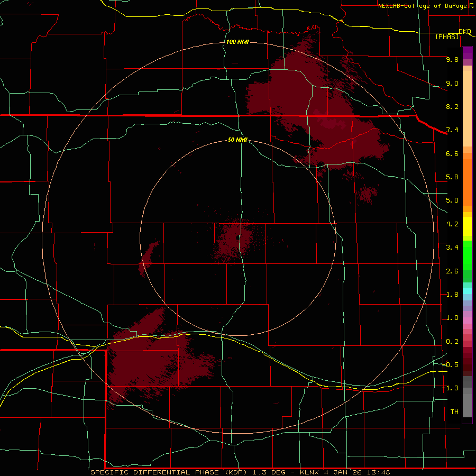Click the 3.4 scale value

(452, 248)
